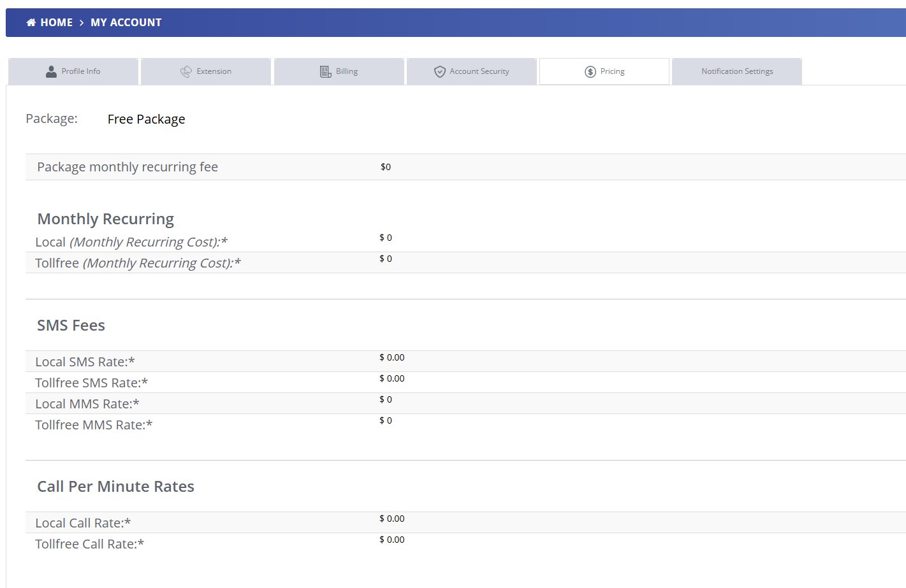Click the home icon in the breadcrumb
The image size is (906, 588).
(x=31, y=22)
